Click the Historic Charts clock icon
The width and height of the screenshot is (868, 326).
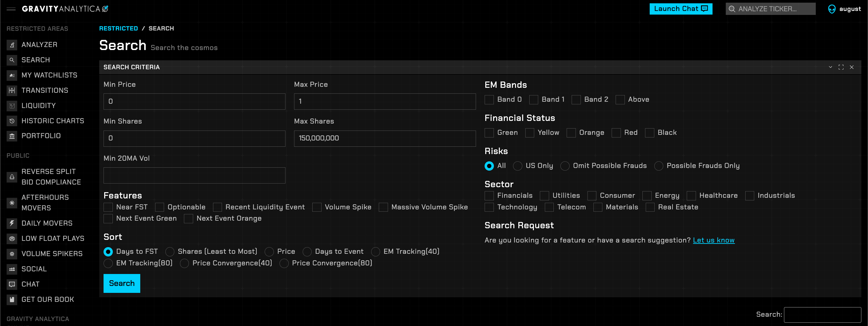point(12,121)
